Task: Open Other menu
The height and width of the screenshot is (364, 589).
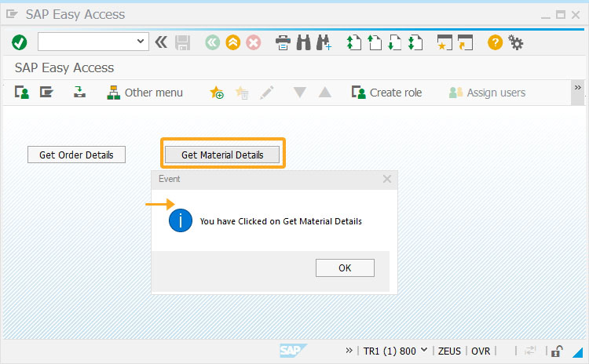Action: [145, 93]
